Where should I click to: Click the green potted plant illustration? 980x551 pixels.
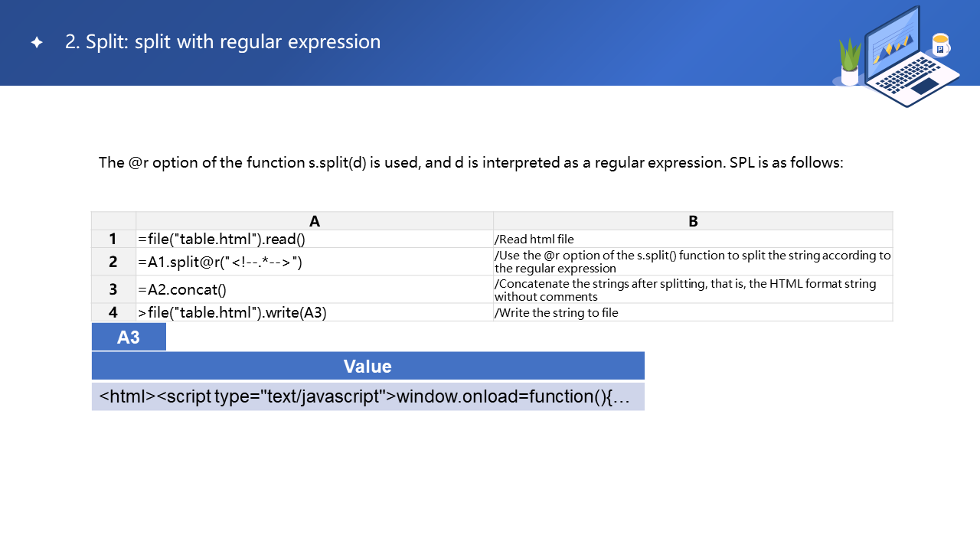[x=850, y=61]
